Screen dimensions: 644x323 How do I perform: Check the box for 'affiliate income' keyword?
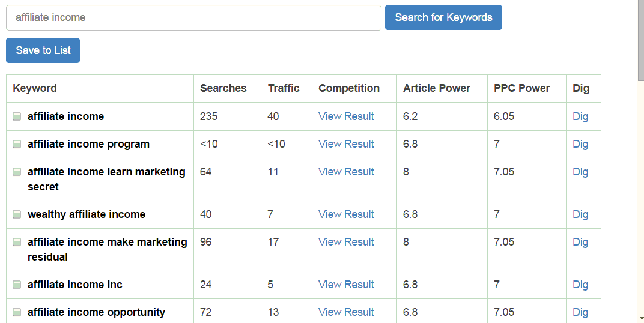[x=17, y=116]
